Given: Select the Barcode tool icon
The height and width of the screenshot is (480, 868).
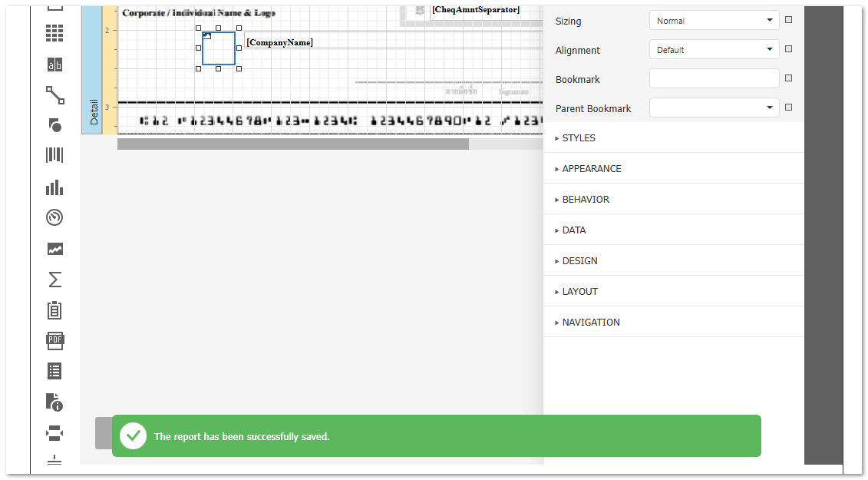Looking at the screenshot, I should [x=54, y=156].
